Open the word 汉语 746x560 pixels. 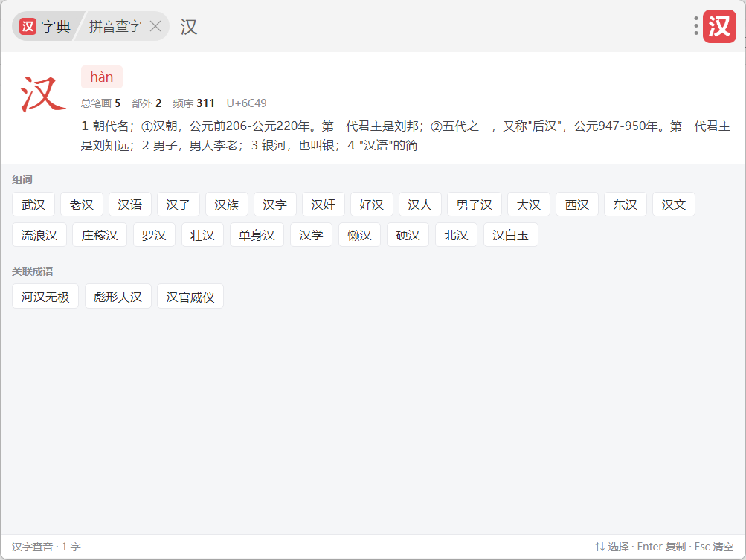[x=130, y=205]
